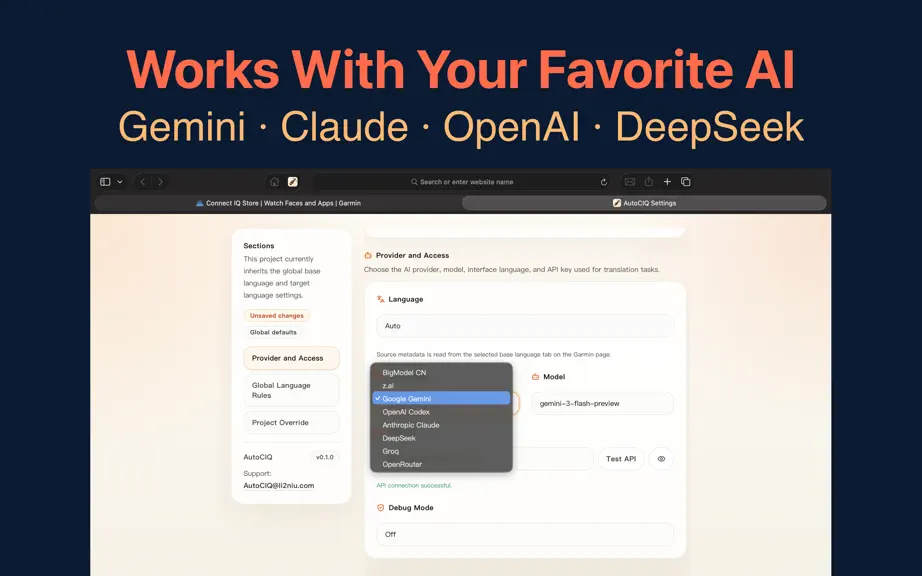Choose Groq provider option

coord(441,451)
